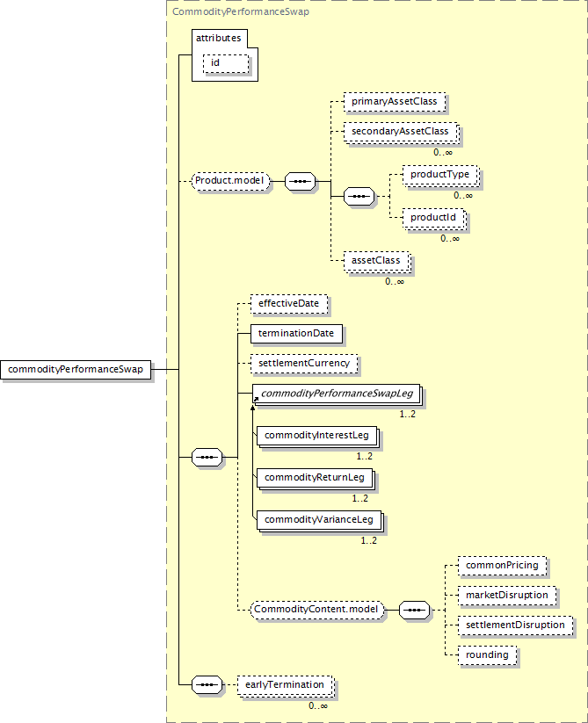This screenshot has height=723, width=588.
Task: Click the 0..∞ cardinality under productId
Action: point(450,238)
